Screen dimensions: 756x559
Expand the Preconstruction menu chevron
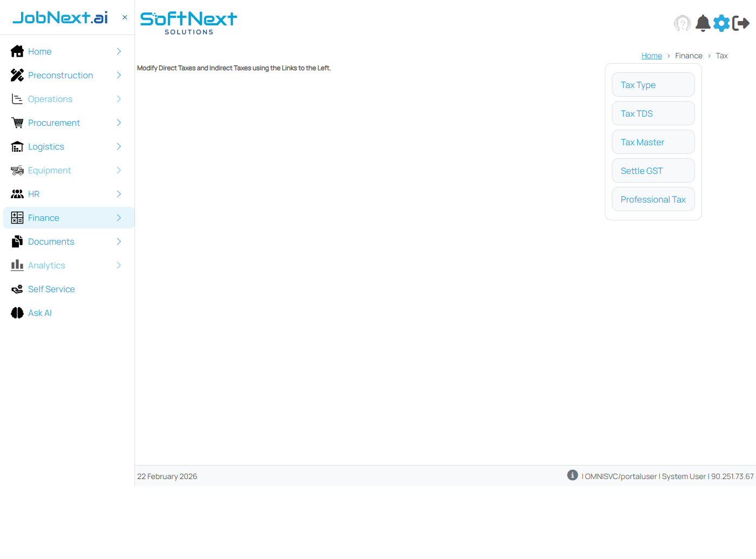(x=119, y=75)
